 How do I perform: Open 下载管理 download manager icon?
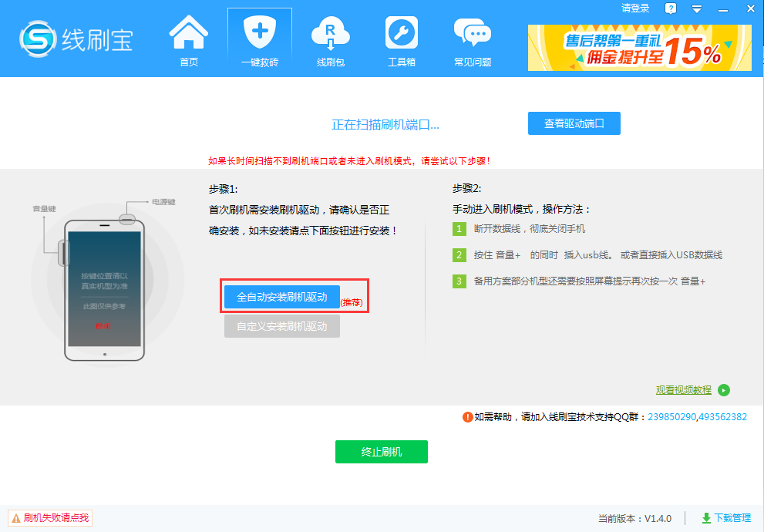tap(705, 518)
